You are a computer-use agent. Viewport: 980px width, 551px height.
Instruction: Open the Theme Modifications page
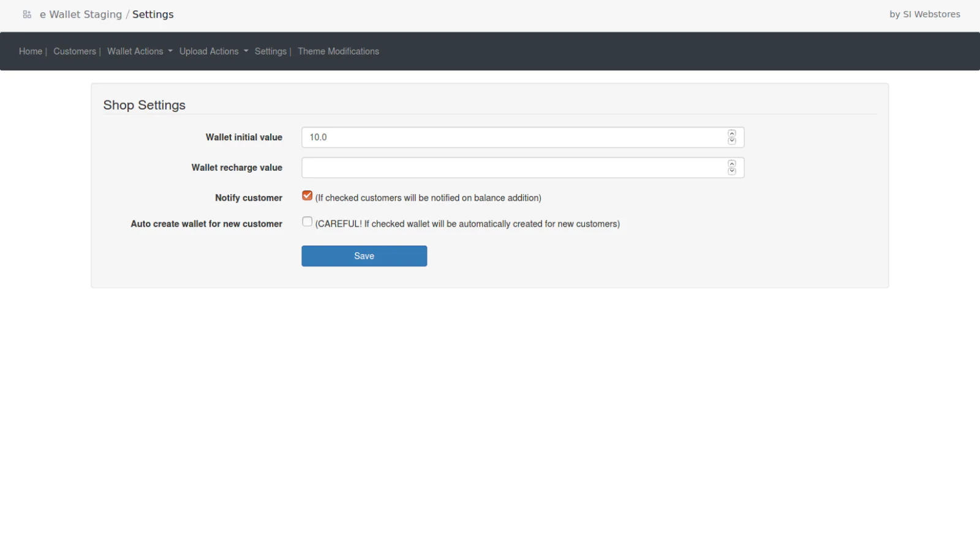point(338,51)
